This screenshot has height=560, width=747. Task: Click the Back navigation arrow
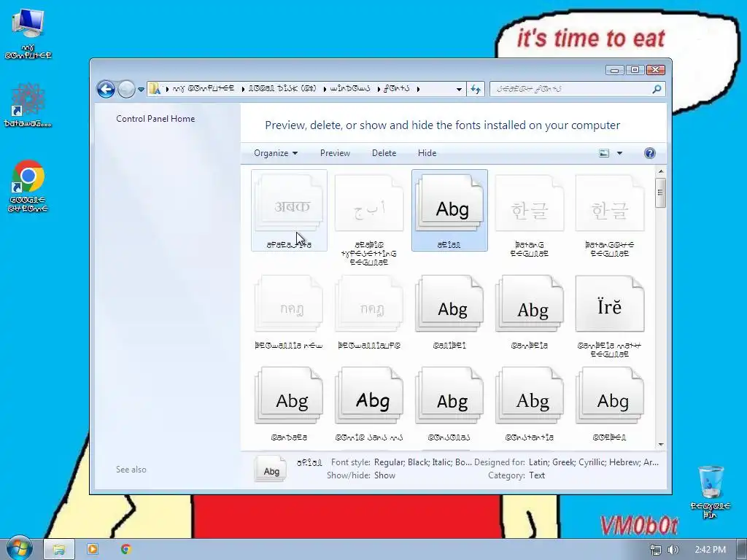(x=106, y=89)
